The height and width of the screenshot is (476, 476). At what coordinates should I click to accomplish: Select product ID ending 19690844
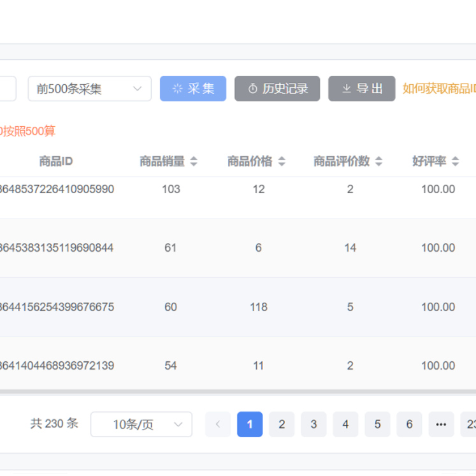57,248
